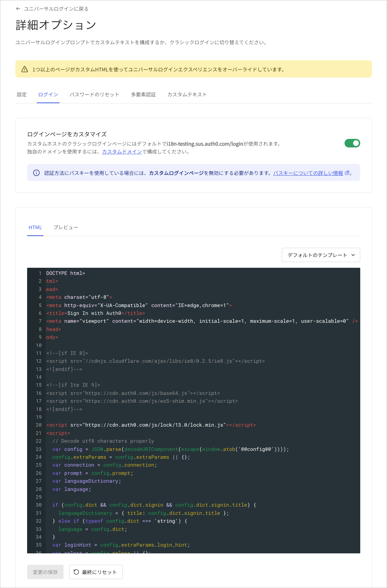Click 変更の保存 button
Image resolution: width=387 pixels, height=588 pixels.
tap(45, 572)
